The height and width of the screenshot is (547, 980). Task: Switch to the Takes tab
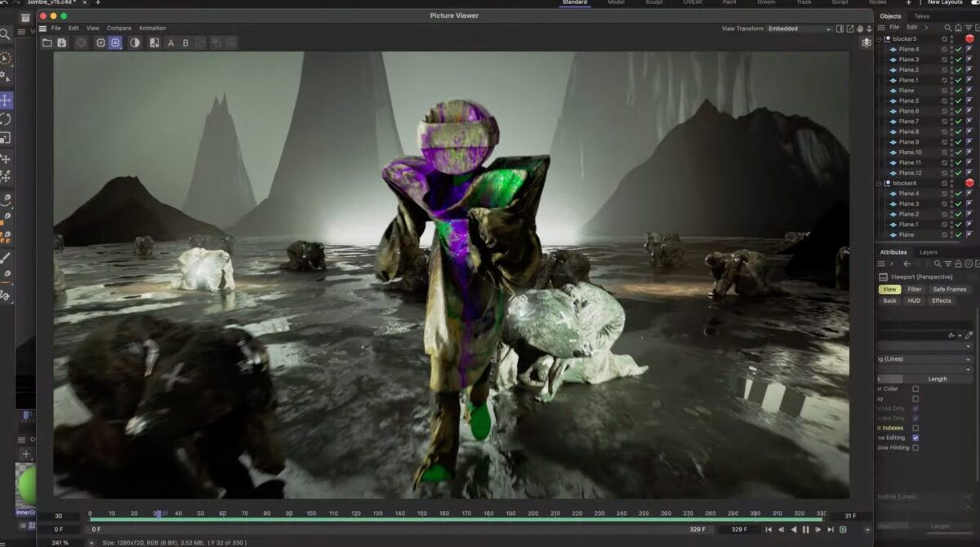921,16
